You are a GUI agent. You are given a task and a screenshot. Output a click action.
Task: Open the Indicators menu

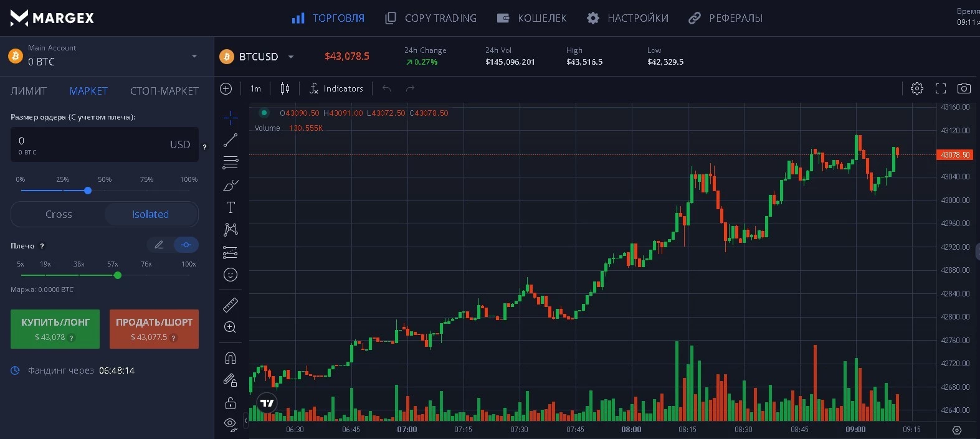pos(336,88)
